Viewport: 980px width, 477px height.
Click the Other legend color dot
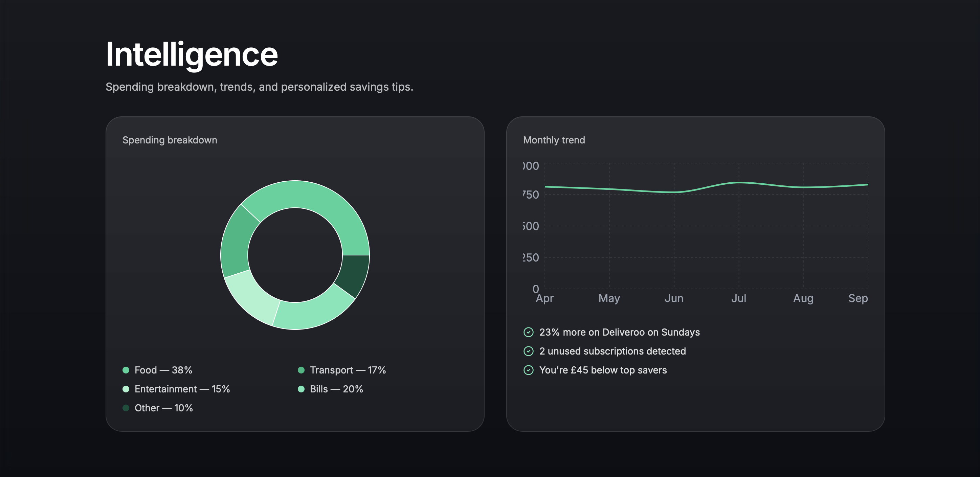(x=126, y=408)
